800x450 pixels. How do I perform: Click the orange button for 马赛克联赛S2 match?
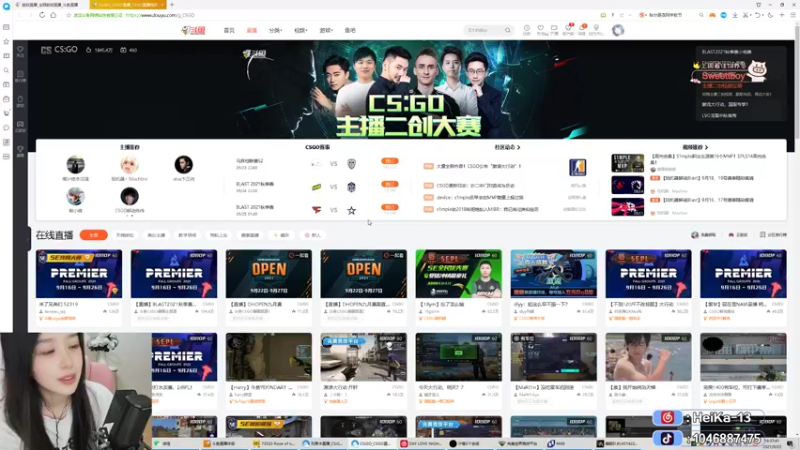coord(389,161)
